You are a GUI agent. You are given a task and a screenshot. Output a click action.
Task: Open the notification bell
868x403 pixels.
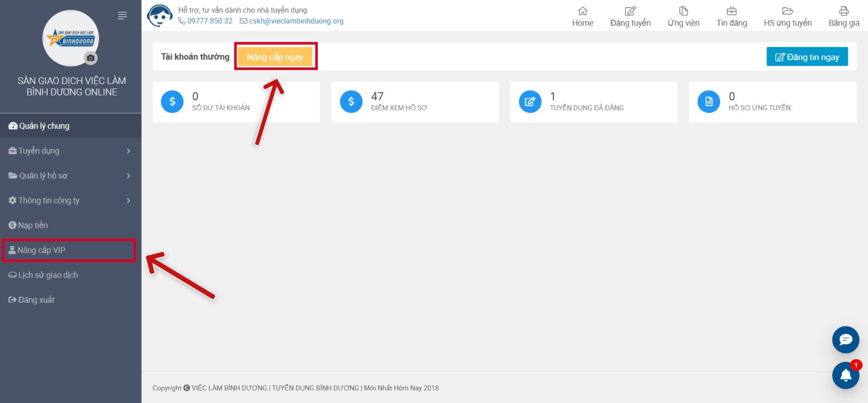click(x=845, y=375)
